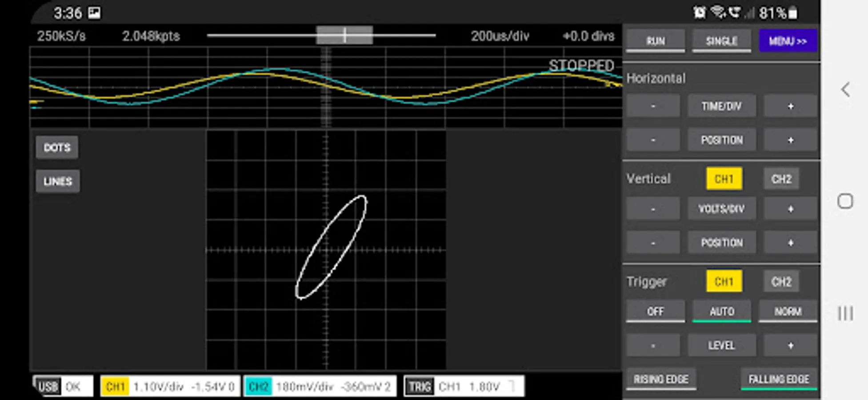Tap the Wi-Fi icon in status bar

pyautogui.click(x=718, y=12)
